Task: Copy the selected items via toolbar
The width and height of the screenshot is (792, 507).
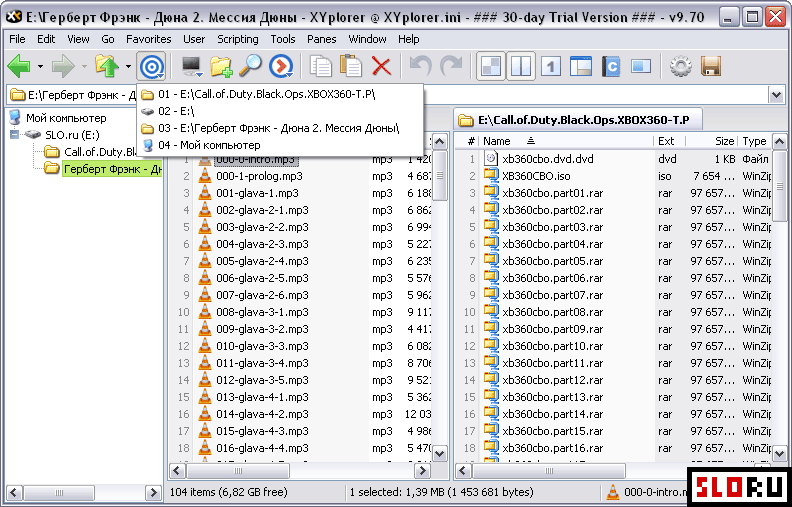Action: (321, 67)
